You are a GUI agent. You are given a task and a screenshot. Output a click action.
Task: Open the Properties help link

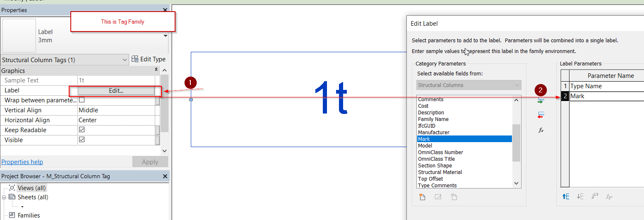(x=22, y=162)
